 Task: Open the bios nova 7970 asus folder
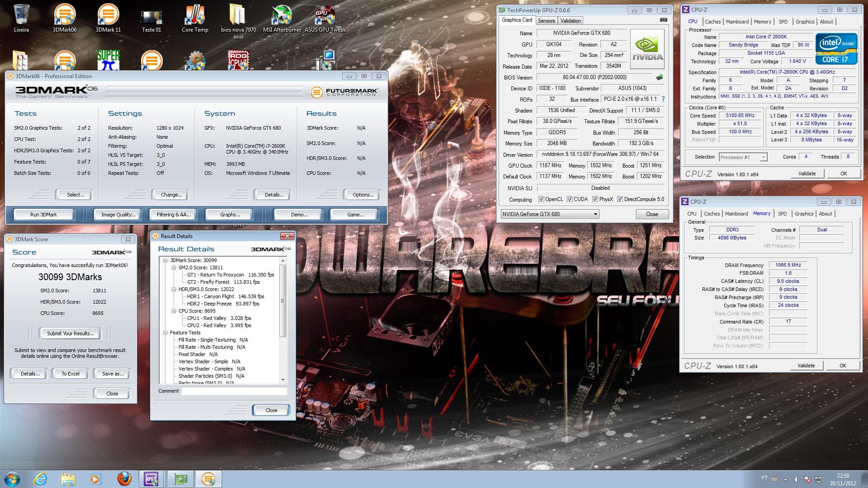[238, 21]
